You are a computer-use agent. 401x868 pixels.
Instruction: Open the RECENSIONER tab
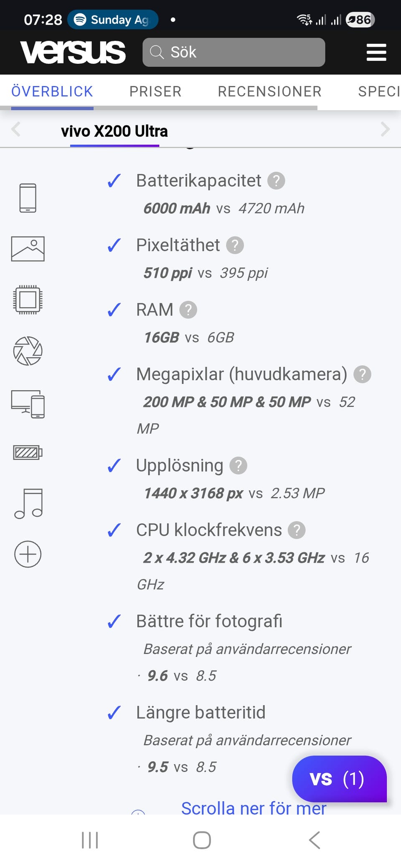pos(269,91)
